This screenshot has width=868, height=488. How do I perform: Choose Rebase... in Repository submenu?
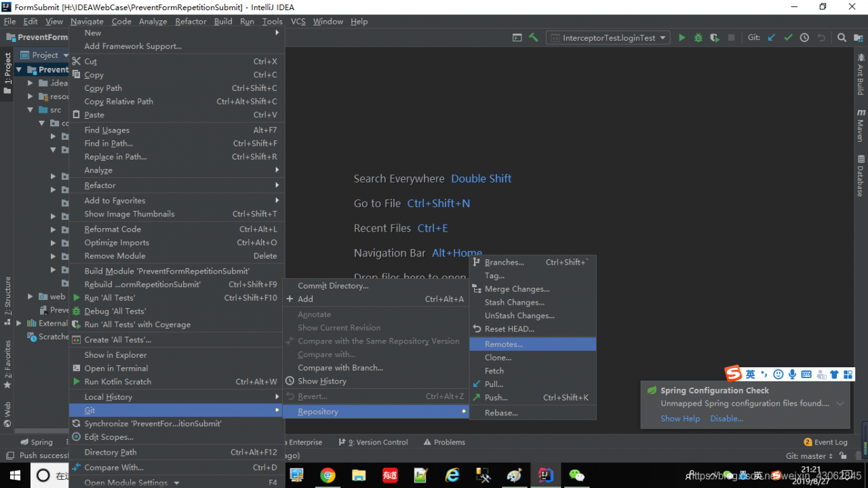(x=532, y=413)
